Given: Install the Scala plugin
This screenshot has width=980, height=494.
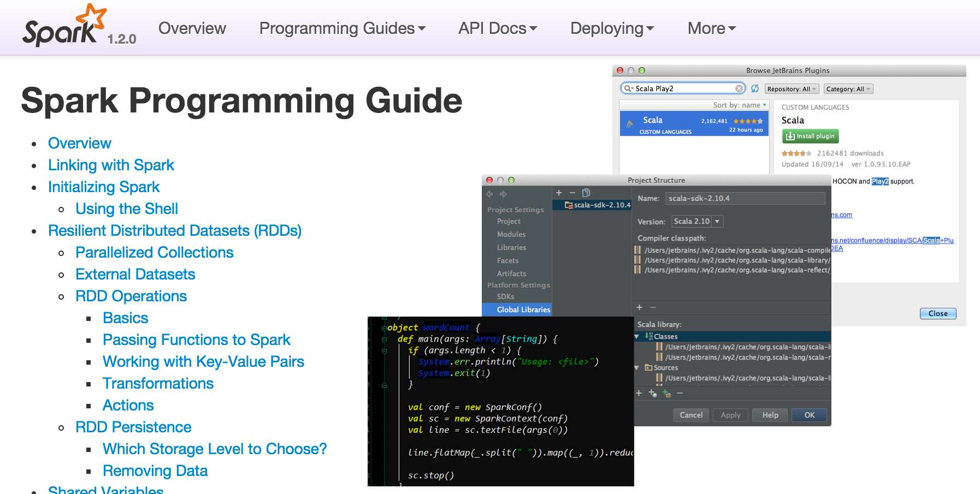Looking at the screenshot, I should pos(810,136).
